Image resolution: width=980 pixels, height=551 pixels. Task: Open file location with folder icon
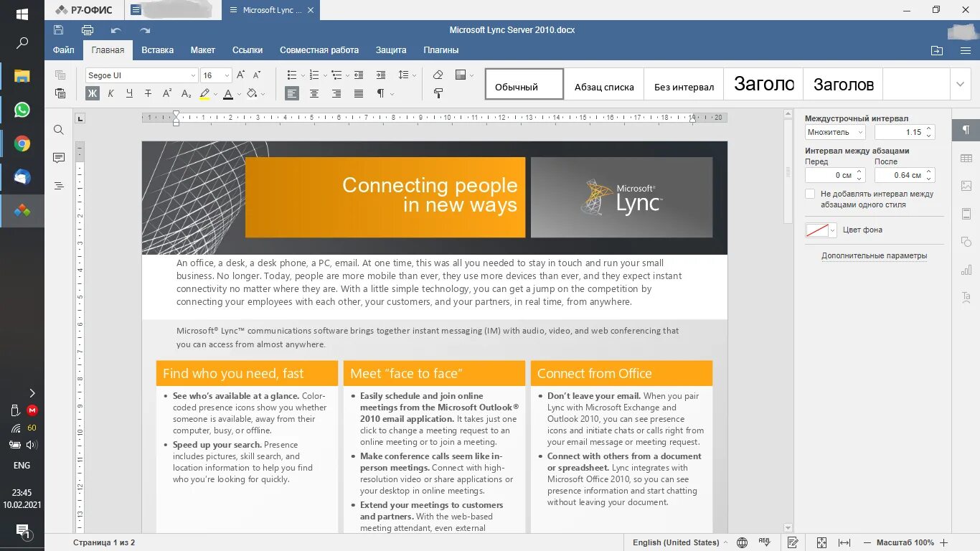(937, 50)
